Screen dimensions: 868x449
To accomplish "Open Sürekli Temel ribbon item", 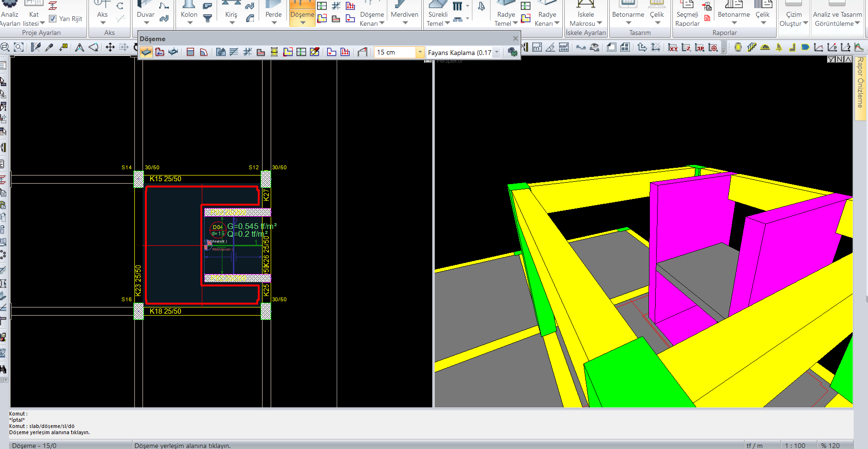I will [438, 13].
